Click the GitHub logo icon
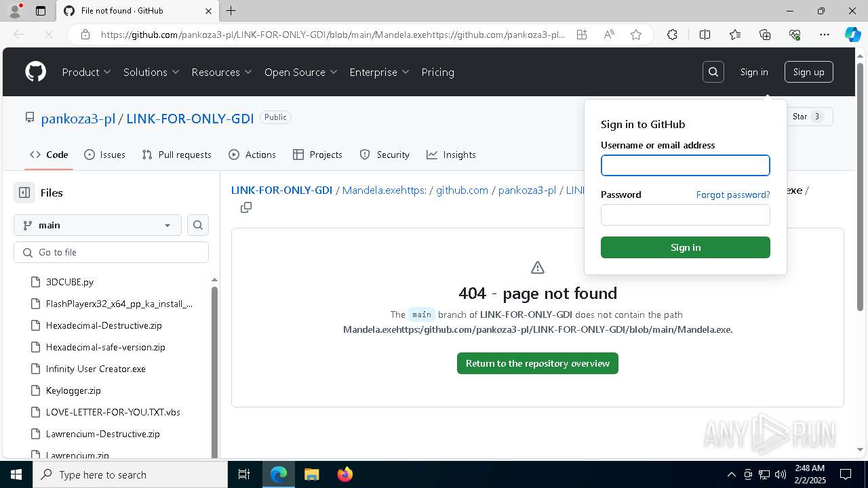 tap(35, 72)
